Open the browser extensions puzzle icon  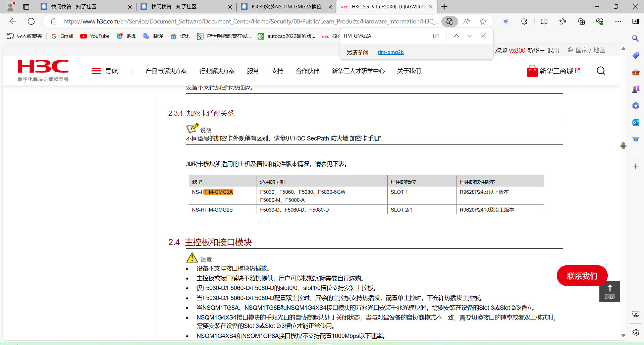pyautogui.click(x=524, y=21)
